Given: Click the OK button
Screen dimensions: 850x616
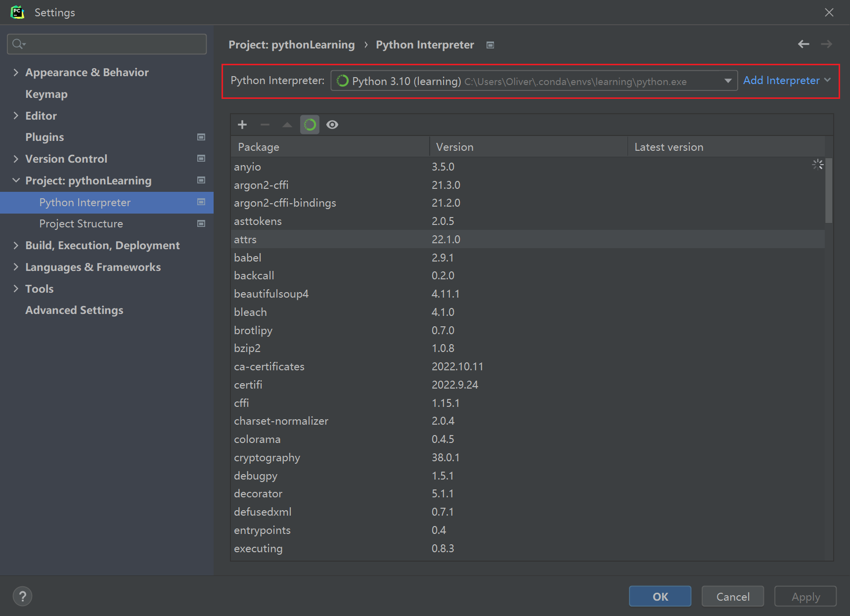Looking at the screenshot, I should point(660,596).
